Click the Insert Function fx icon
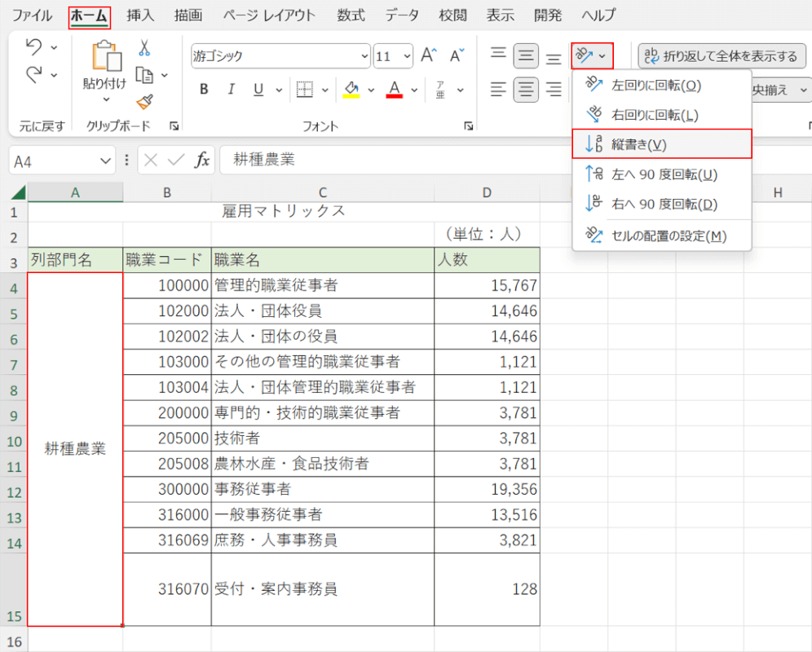Screen dimensions: 812x652 202,161
